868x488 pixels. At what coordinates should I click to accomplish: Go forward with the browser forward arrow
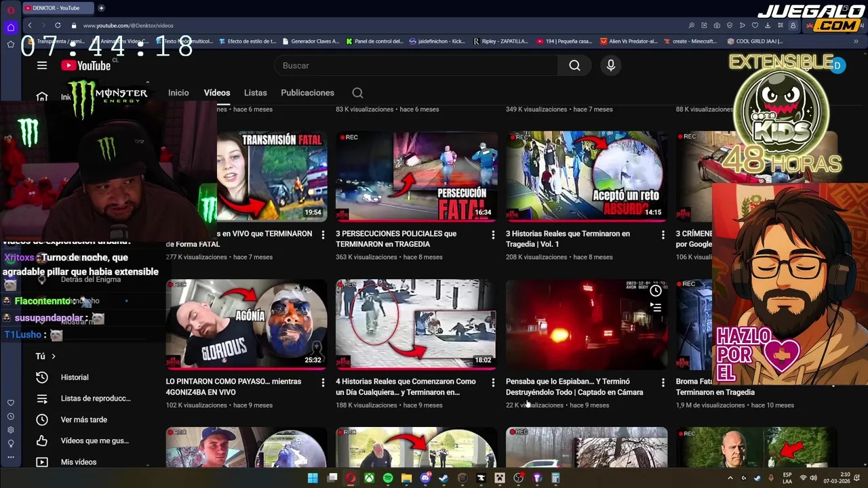click(x=43, y=25)
